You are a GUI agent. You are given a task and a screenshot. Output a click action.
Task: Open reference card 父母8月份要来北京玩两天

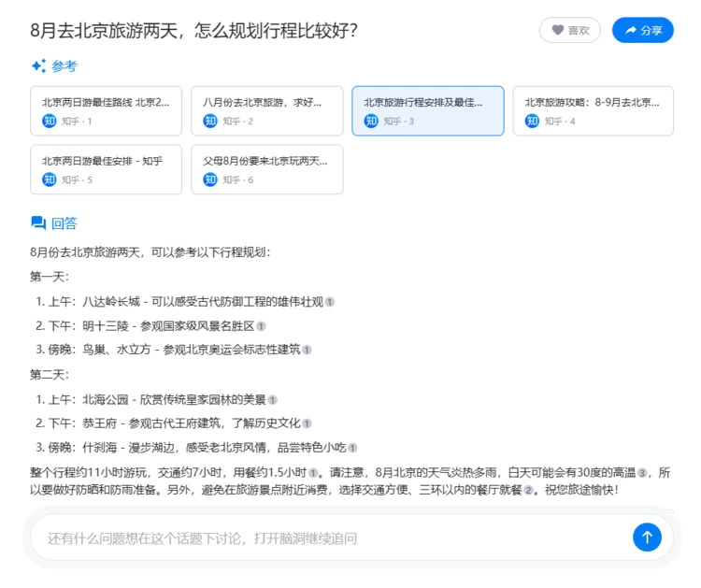266,169
